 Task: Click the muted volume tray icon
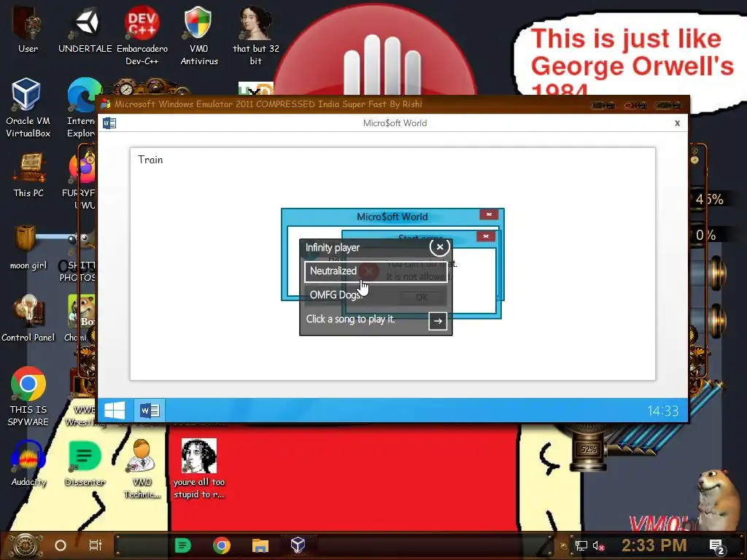click(x=598, y=545)
